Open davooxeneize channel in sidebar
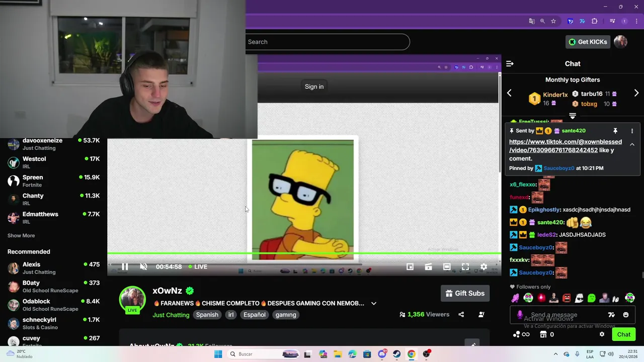644x362 pixels. tap(53, 144)
